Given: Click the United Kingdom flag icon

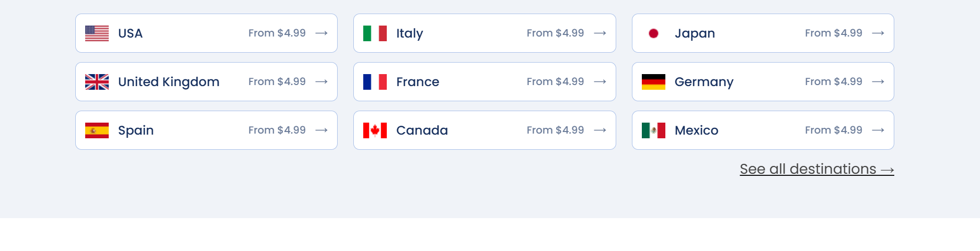Looking at the screenshot, I should pos(97,82).
